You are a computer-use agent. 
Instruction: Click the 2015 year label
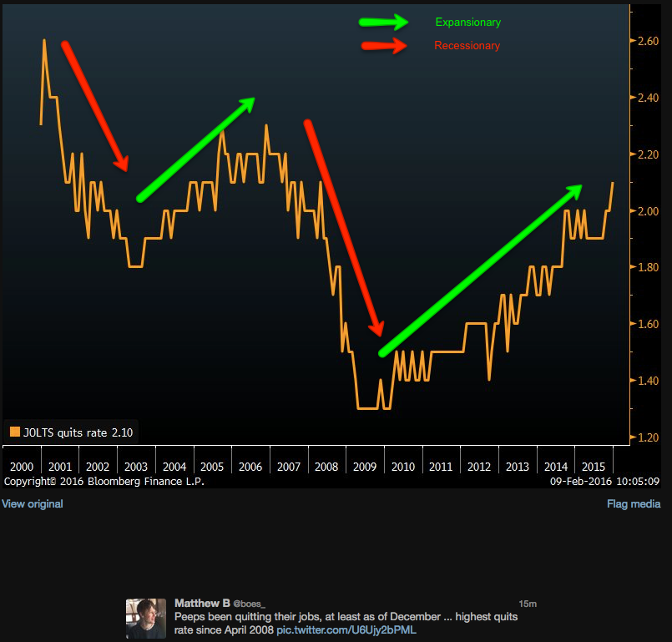594,467
